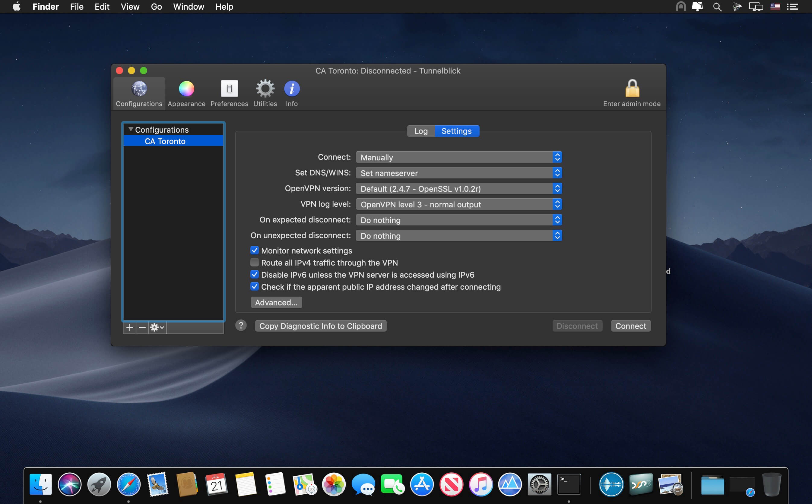Enable Route all IPv4 traffic through the VPN

pyautogui.click(x=255, y=262)
